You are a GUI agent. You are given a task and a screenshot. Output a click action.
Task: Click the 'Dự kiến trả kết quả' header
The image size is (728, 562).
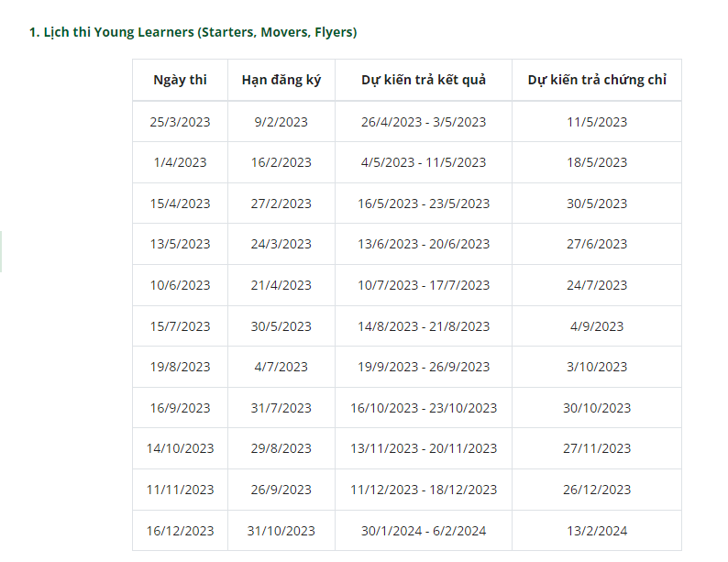pos(424,80)
